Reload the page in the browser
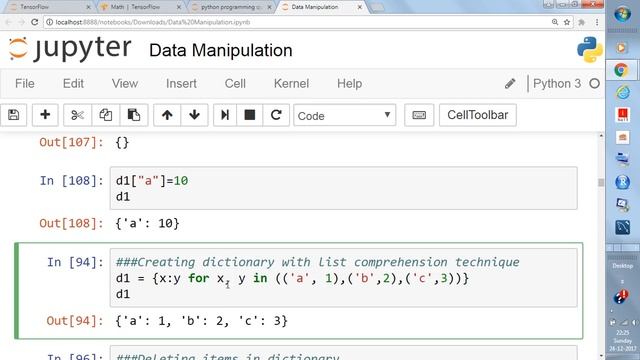640x360 pixels. [35, 22]
